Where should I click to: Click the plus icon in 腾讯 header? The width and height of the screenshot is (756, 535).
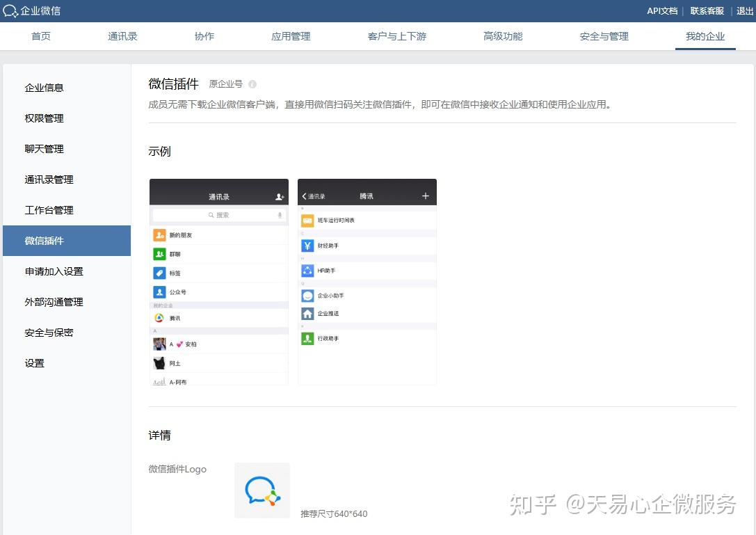point(425,196)
